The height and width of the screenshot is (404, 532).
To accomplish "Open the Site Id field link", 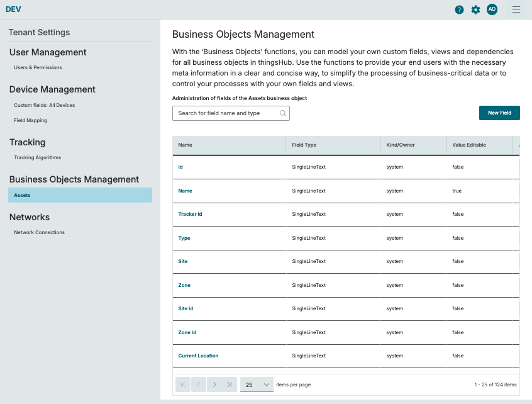I will point(186,308).
